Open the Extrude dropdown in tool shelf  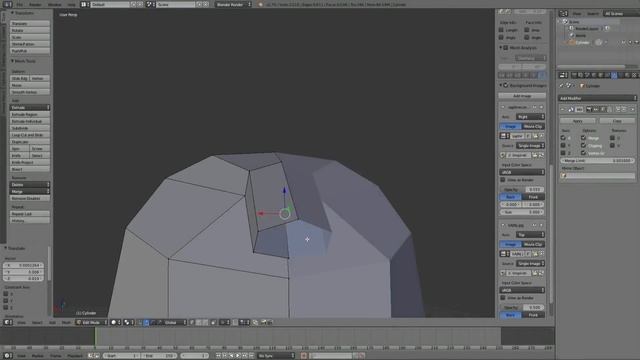30,107
